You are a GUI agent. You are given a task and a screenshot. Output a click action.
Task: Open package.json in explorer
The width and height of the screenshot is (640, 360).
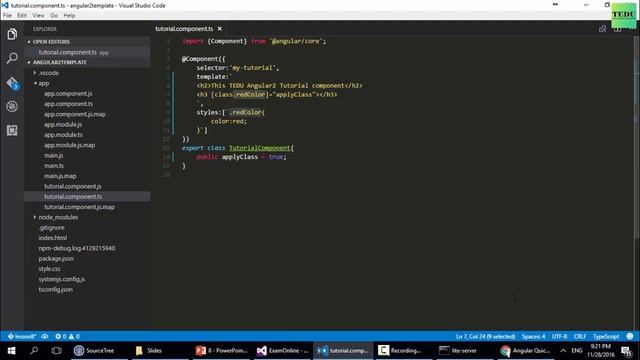point(56,258)
